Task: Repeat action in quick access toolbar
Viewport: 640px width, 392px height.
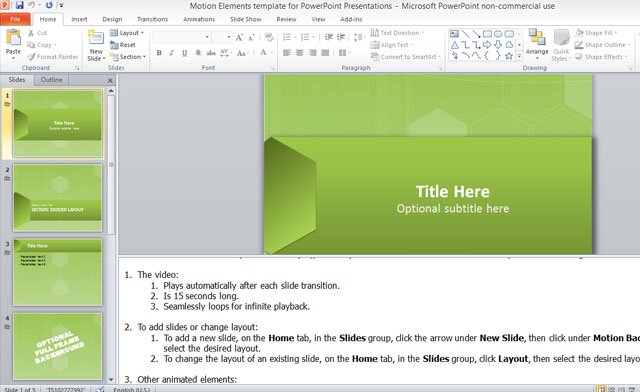Action: pyautogui.click(x=49, y=5)
